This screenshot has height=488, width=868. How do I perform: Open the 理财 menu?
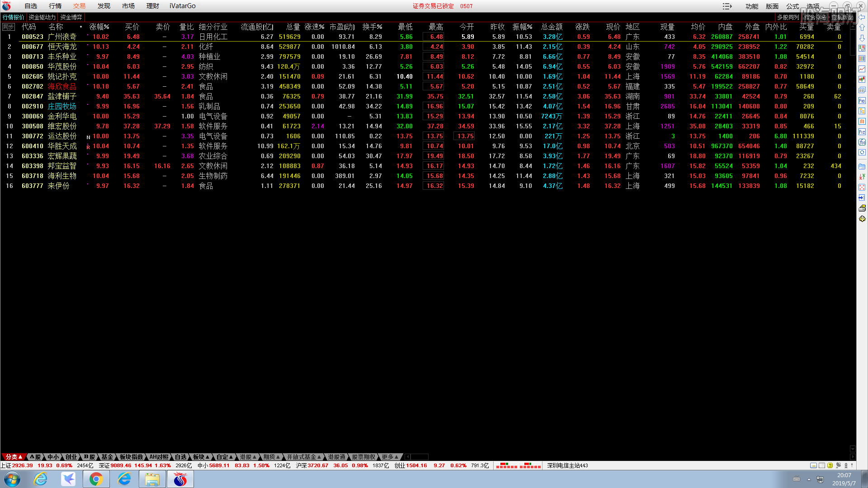point(153,6)
